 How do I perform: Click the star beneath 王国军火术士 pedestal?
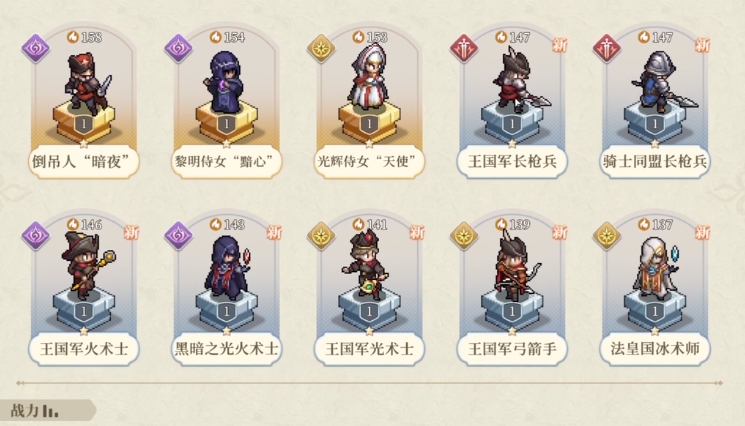pyautogui.click(x=84, y=331)
